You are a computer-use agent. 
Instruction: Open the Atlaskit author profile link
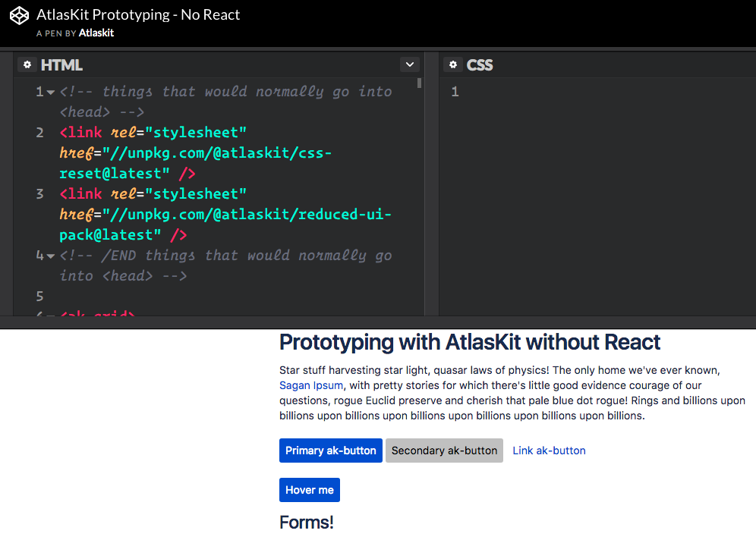point(96,33)
